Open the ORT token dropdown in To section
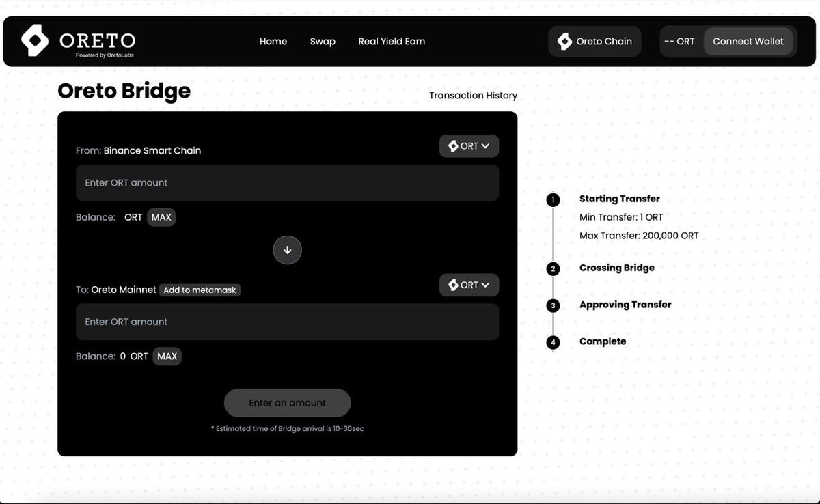Screen dimensions: 820x504 469,285
